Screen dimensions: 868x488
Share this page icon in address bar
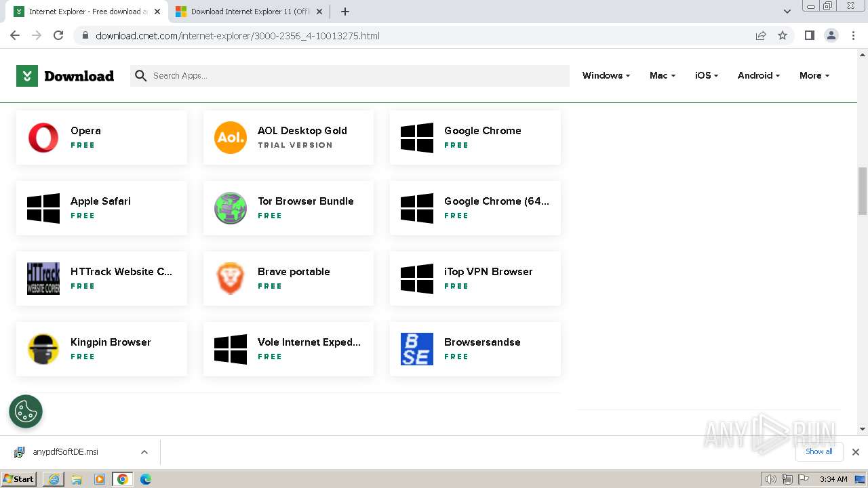[x=761, y=35]
